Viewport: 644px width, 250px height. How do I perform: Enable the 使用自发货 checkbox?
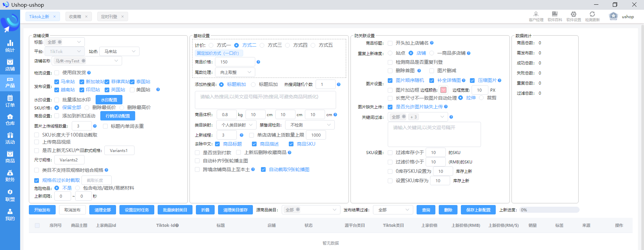tap(57, 72)
